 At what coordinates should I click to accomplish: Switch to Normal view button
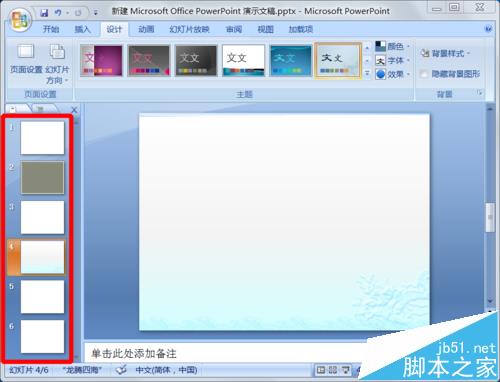(321, 370)
